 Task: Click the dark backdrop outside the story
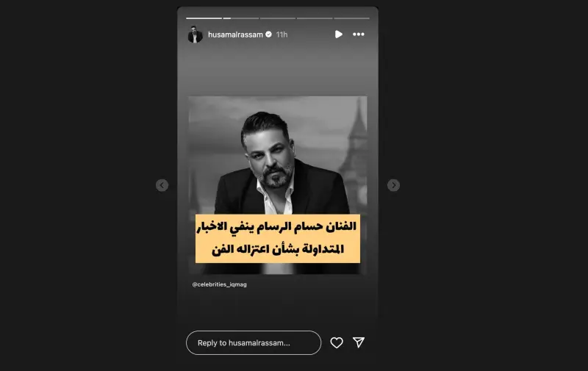(x=86, y=187)
